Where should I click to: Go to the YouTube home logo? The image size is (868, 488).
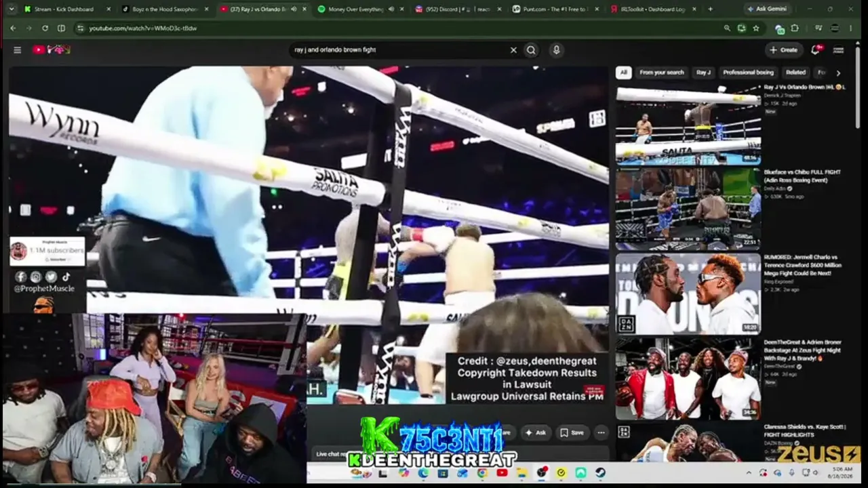point(52,49)
